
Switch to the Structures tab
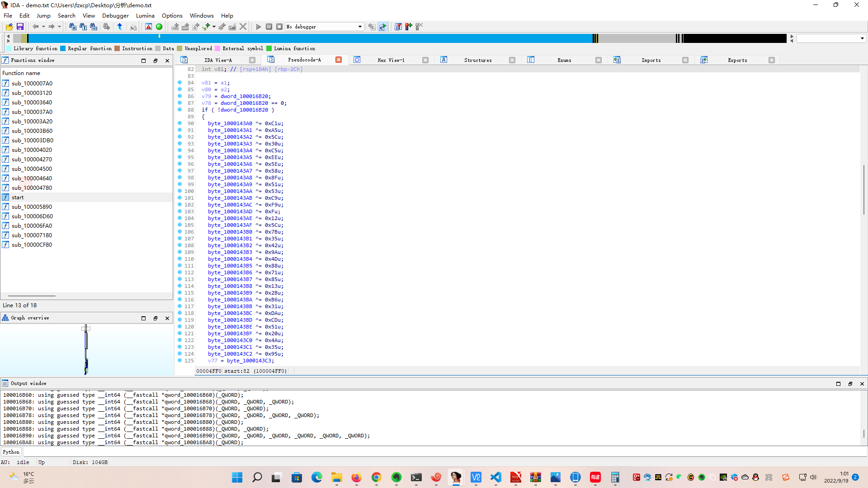pyautogui.click(x=478, y=60)
